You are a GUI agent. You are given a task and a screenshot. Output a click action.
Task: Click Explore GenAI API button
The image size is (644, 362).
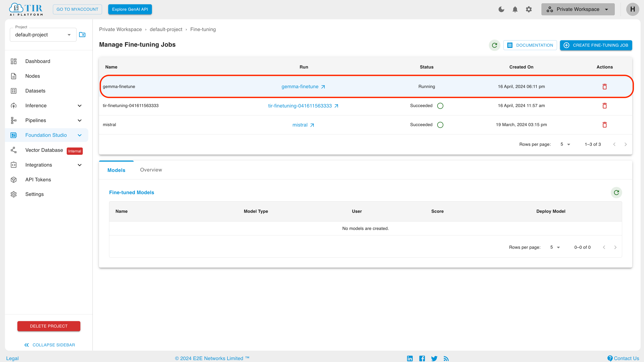[x=130, y=9]
